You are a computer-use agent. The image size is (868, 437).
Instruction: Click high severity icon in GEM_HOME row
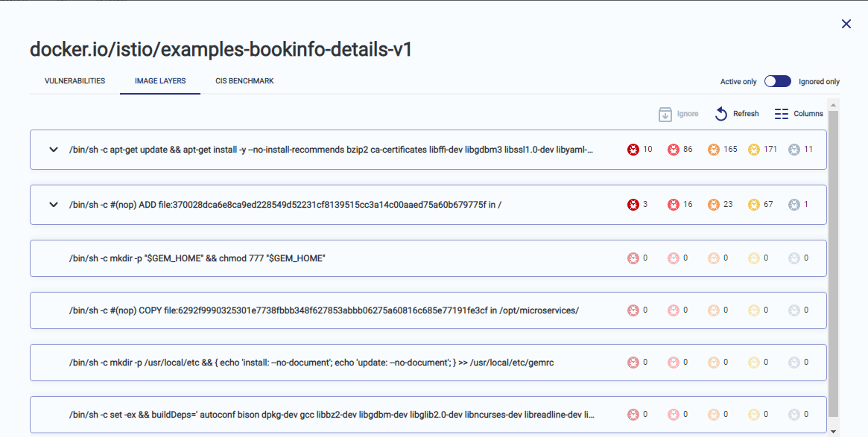[x=673, y=258]
